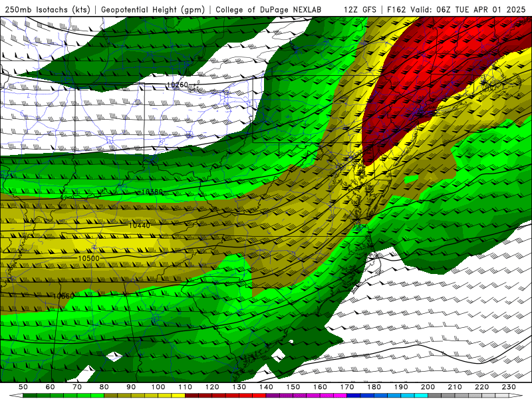Click the 50 value on the color scale
532x399 pixels.
click(x=23, y=387)
